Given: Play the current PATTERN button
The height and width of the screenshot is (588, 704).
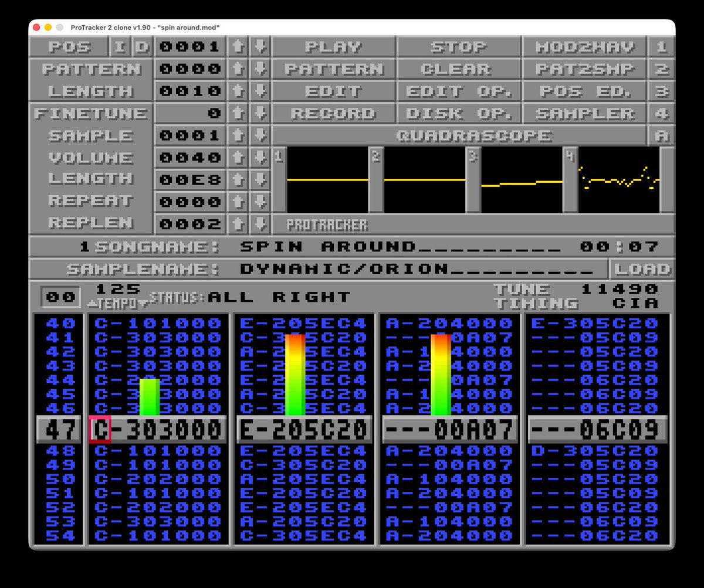Looking at the screenshot, I should [x=334, y=69].
